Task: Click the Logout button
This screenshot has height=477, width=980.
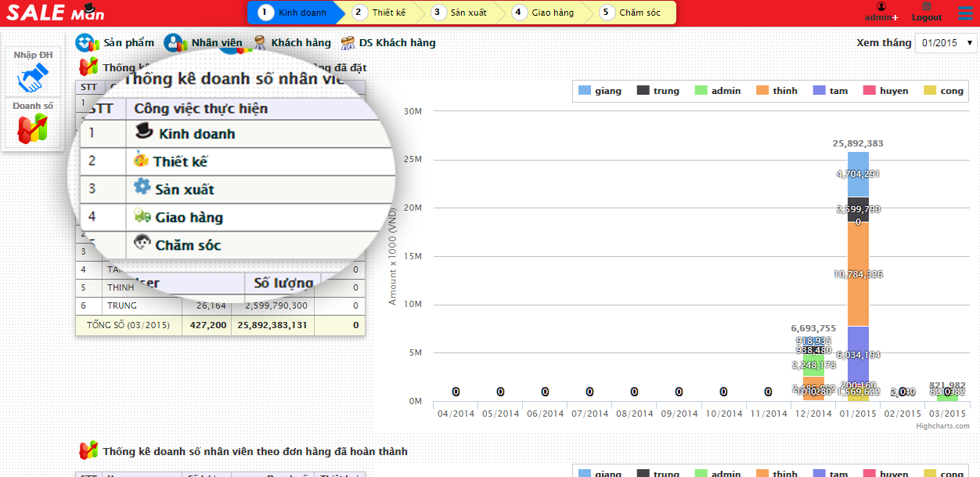Action: coord(927,13)
